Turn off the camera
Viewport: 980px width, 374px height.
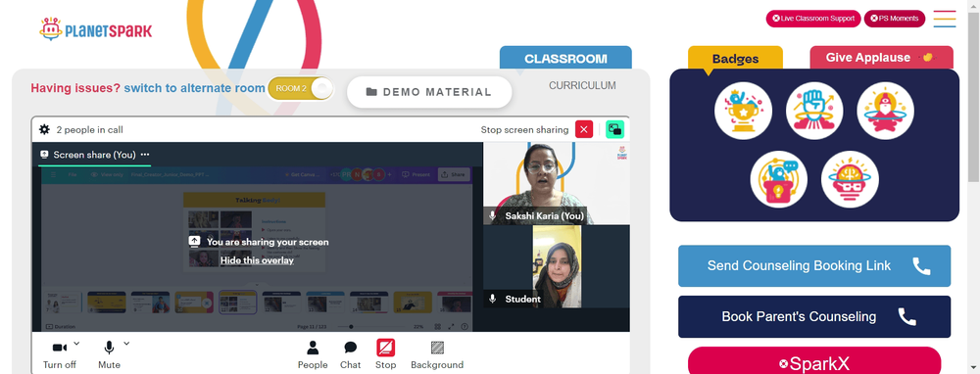coord(60,354)
